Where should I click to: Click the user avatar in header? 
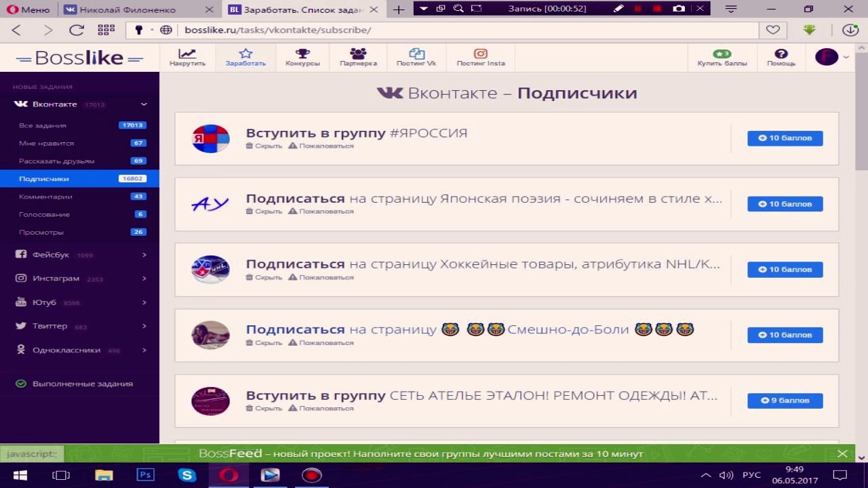827,57
